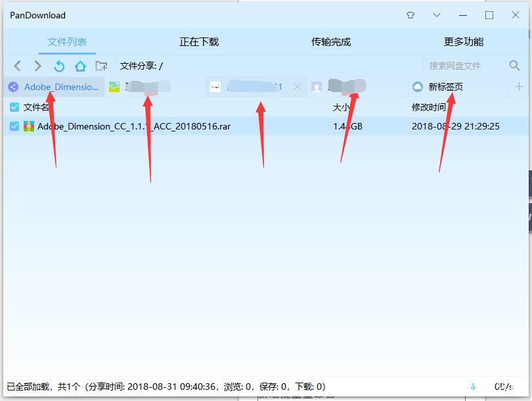The image size is (532, 401).
Task: Click the share icon on Adobe_Dimensio tab
Action: [x=13, y=87]
